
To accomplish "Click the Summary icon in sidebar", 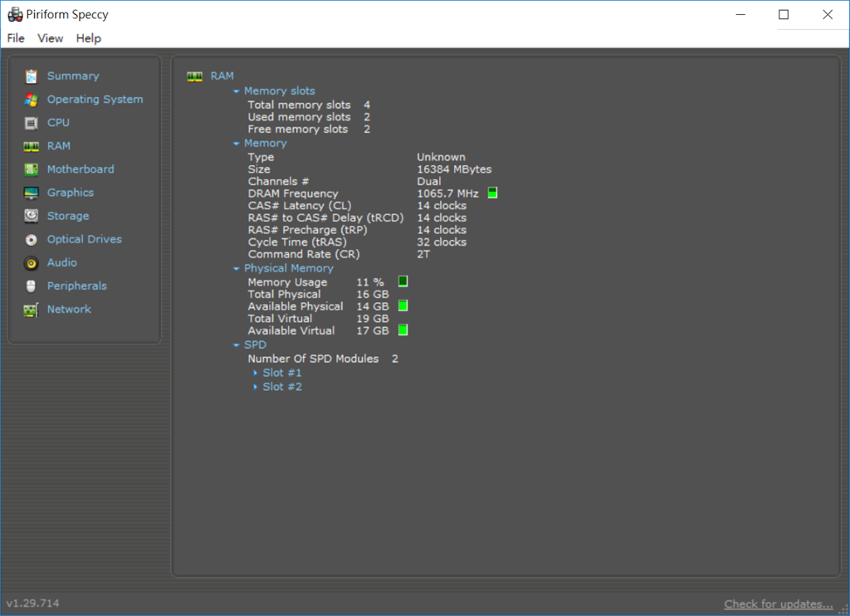I will tap(31, 76).
